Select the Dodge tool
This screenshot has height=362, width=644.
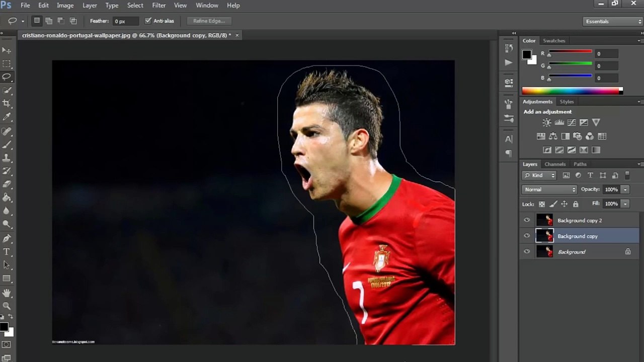[7, 224]
